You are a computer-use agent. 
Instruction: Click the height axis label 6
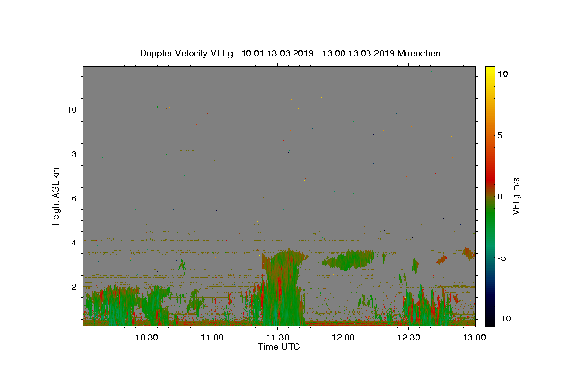coord(75,198)
